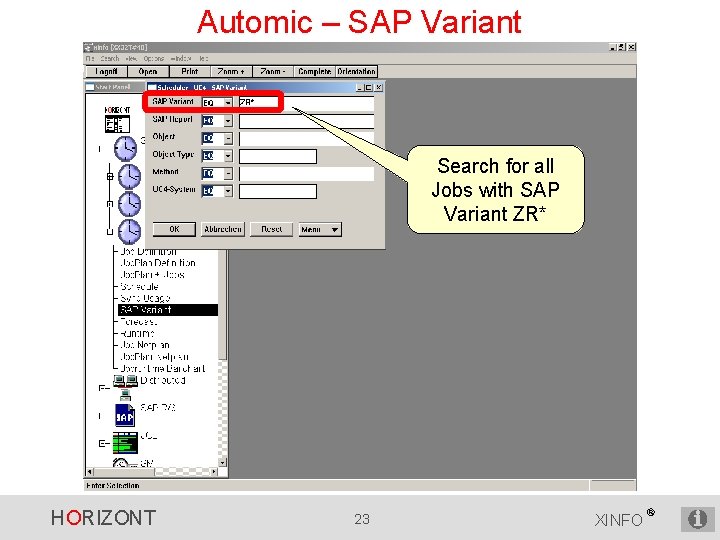720x540 pixels.
Task: Click the SAP Variant value field
Action: pos(306,103)
